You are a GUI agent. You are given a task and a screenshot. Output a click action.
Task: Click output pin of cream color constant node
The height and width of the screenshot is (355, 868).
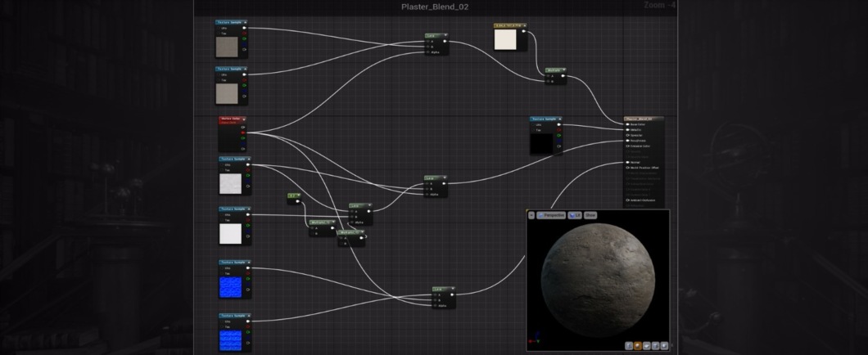point(524,32)
